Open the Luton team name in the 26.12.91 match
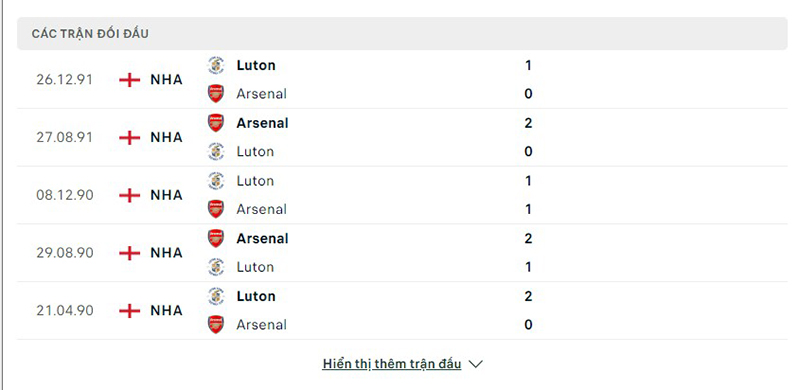800x390 pixels. click(256, 65)
